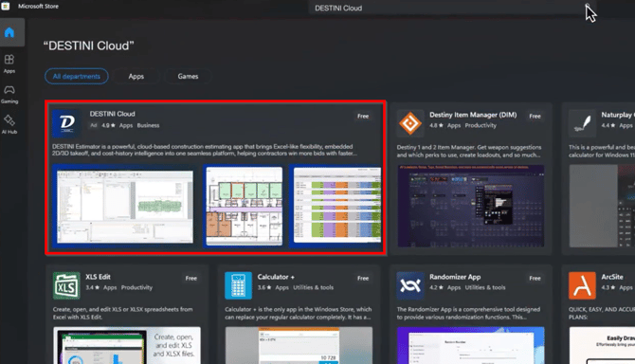This screenshot has height=364, width=635.
Task: Click the Free button on Randomizer App
Action: click(535, 278)
